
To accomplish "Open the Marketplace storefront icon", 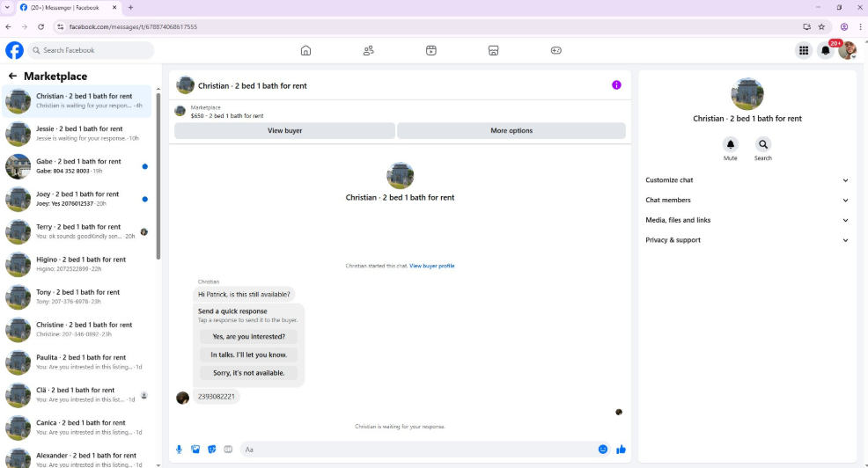I will (493, 50).
